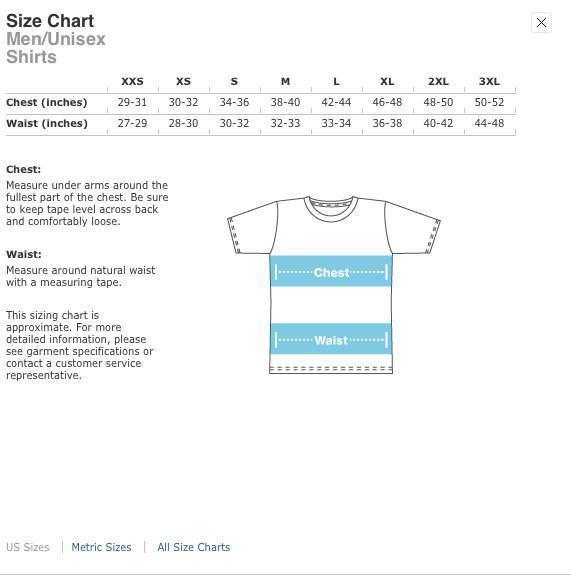571x575 pixels.
Task: Click the t-shirt collar illustration
Action: pos(331,209)
